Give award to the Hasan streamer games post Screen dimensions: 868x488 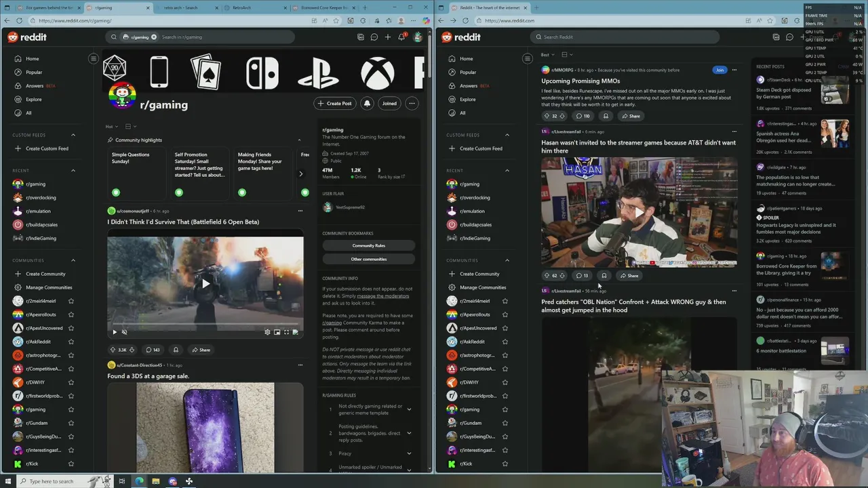click(x=604, y=276)
